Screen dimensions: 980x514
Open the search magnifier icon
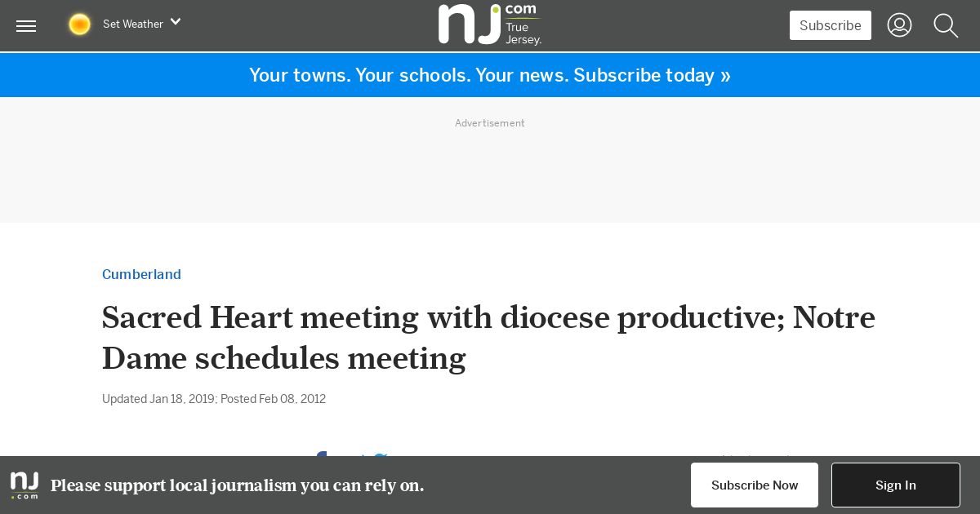(x=946, y=25)
